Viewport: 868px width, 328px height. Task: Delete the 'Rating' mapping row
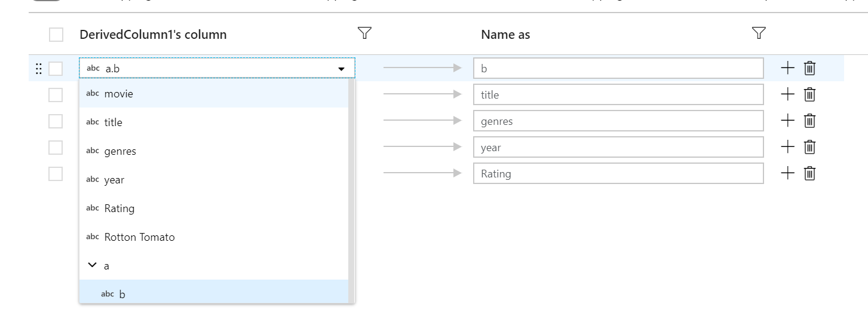(809, 173)
